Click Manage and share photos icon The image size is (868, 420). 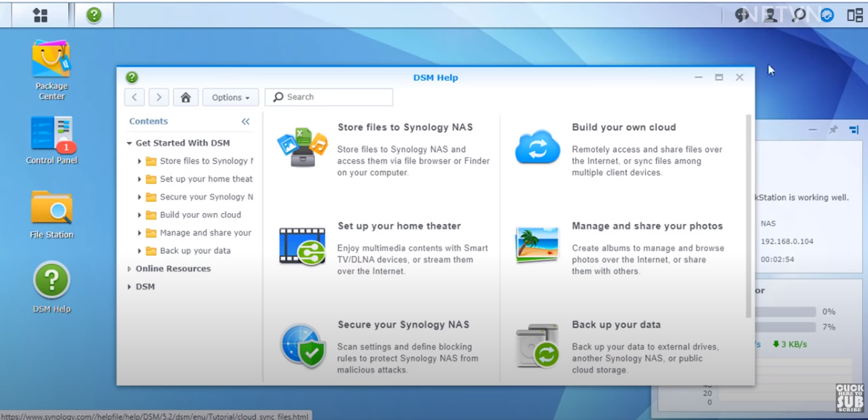tap(537, 244)
